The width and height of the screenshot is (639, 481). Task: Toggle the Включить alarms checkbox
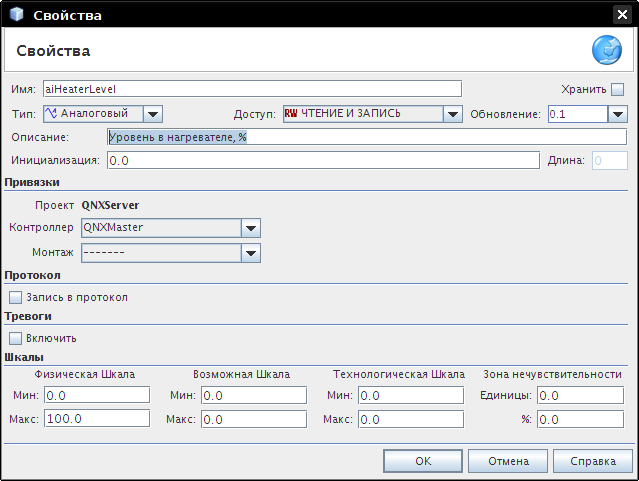pyautogui.click(x=15, y=338)
